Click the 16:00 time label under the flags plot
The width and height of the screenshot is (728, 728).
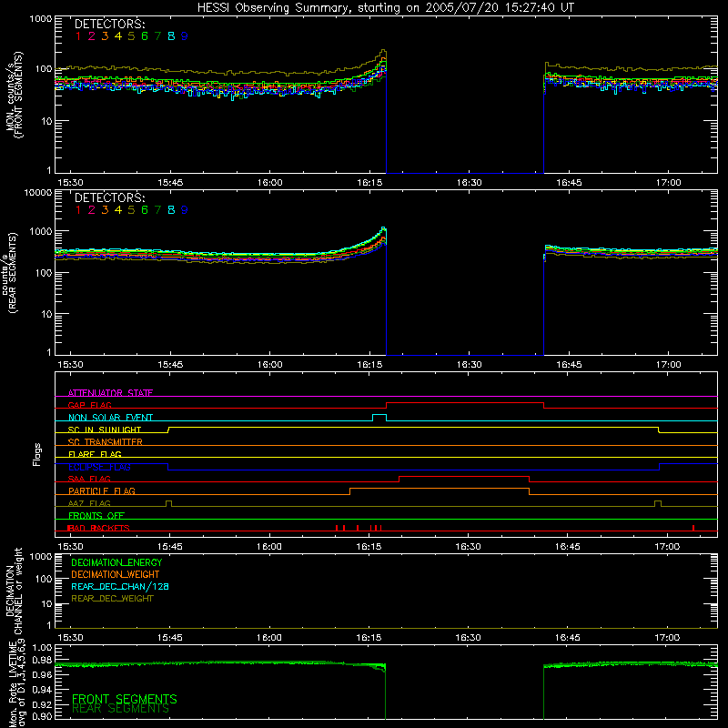tap(269, 547)
